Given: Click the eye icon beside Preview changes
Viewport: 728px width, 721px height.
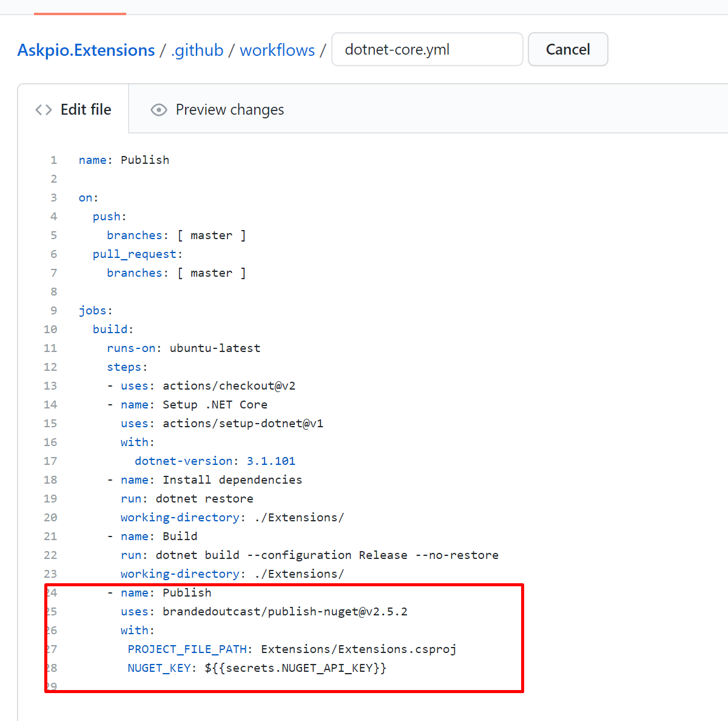Looking at the screenshot, I should click(x=159, y=110).
